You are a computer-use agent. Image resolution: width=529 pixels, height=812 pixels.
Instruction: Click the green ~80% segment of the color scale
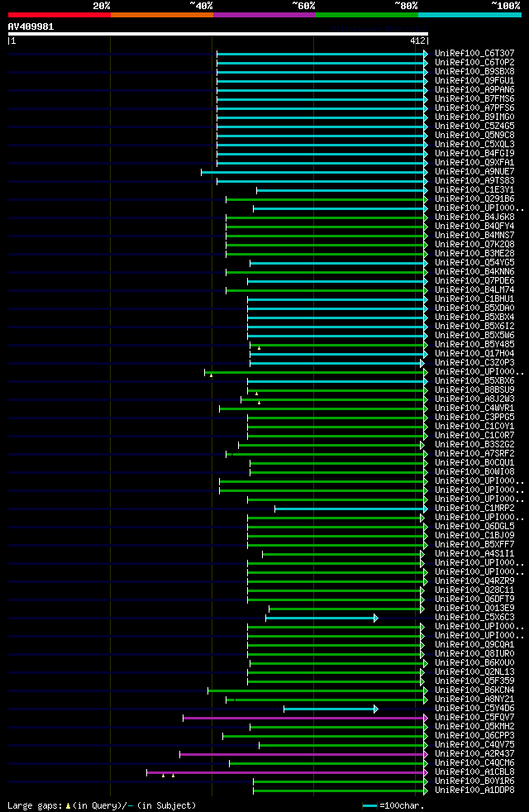pos(367,15)
